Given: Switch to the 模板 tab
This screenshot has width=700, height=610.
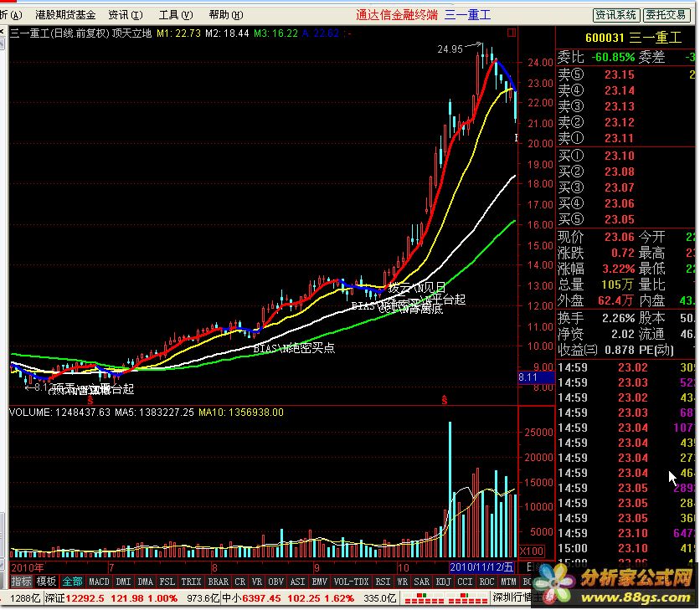Looking at the screenshot, I should [x=46, y=582].
